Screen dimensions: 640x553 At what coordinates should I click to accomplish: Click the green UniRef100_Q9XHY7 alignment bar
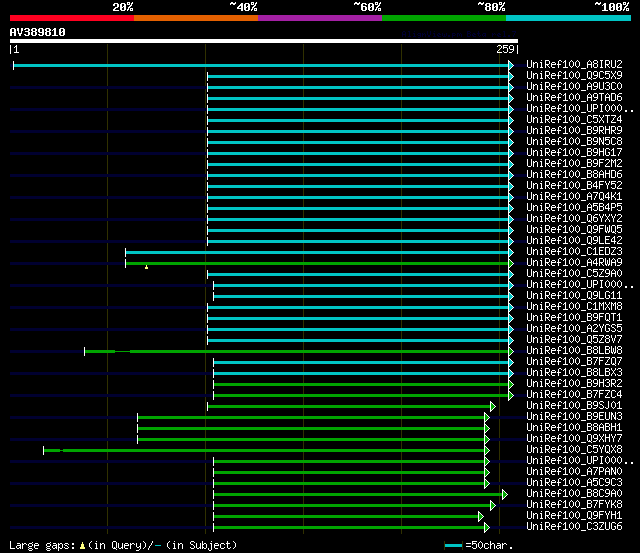point(311,440)
